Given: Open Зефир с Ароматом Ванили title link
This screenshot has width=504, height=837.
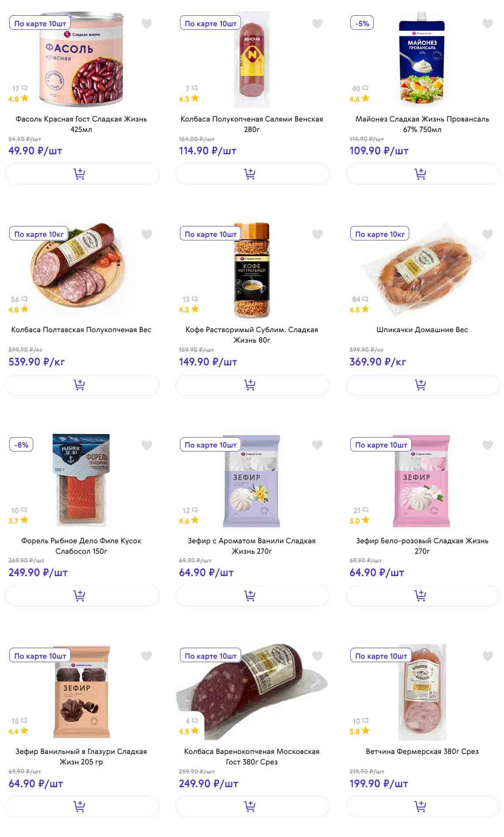Looking at the screenshot, I should 252,545.
